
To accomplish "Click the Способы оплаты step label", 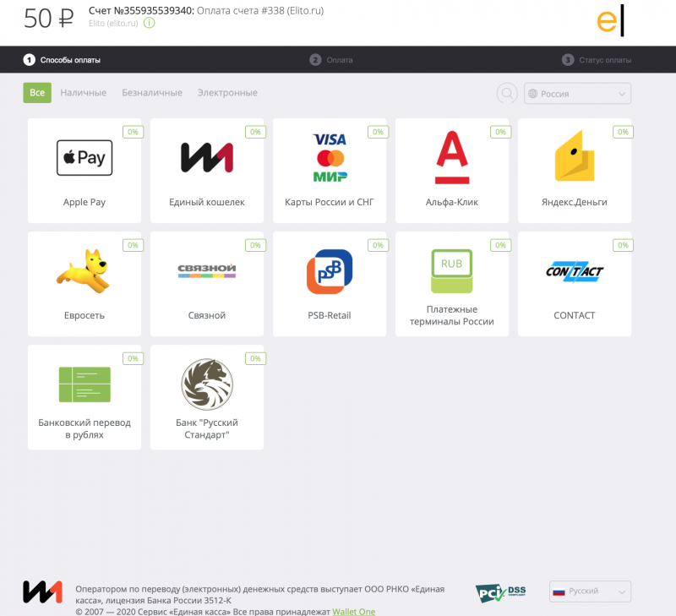I will click(70, 60).
